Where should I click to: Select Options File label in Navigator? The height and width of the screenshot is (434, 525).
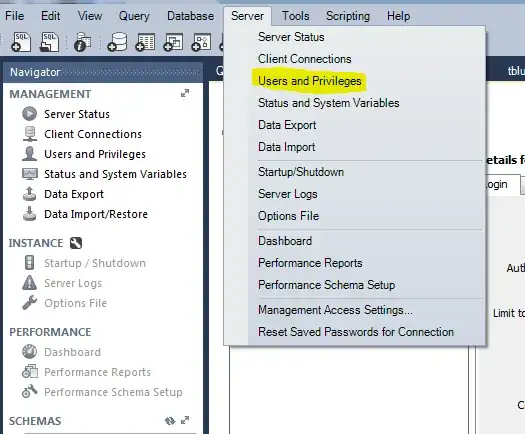(x=75, y=303)
